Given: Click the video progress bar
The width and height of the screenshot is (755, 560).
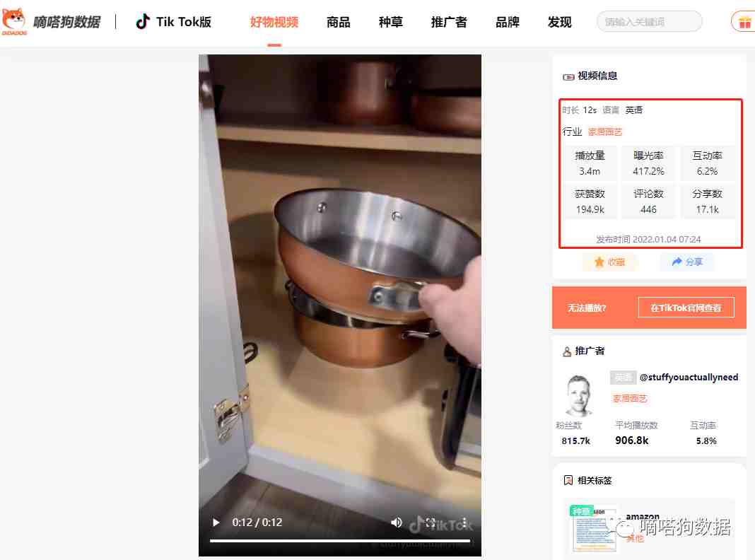Looking at the screenshot, I should point(340,541).
